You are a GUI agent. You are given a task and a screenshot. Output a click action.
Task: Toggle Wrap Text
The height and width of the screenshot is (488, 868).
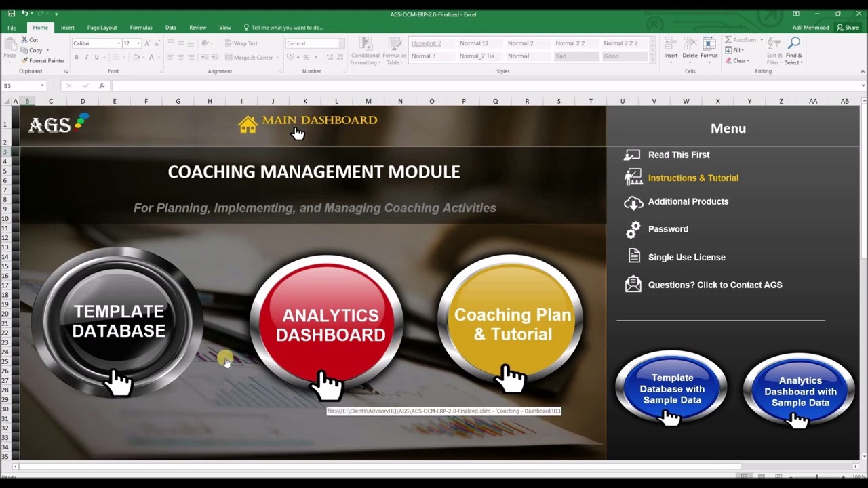click(x=241, y=43)
